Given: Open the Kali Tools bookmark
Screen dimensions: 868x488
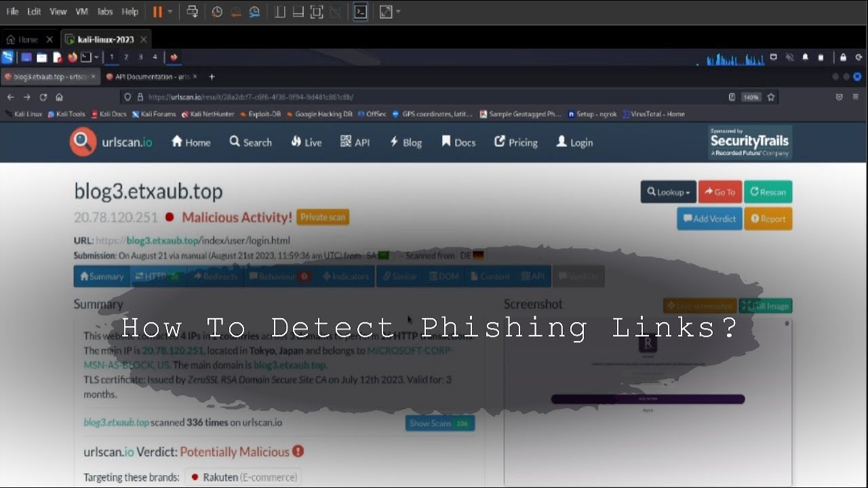Looking at the screenshot, I should pos(66,114).
